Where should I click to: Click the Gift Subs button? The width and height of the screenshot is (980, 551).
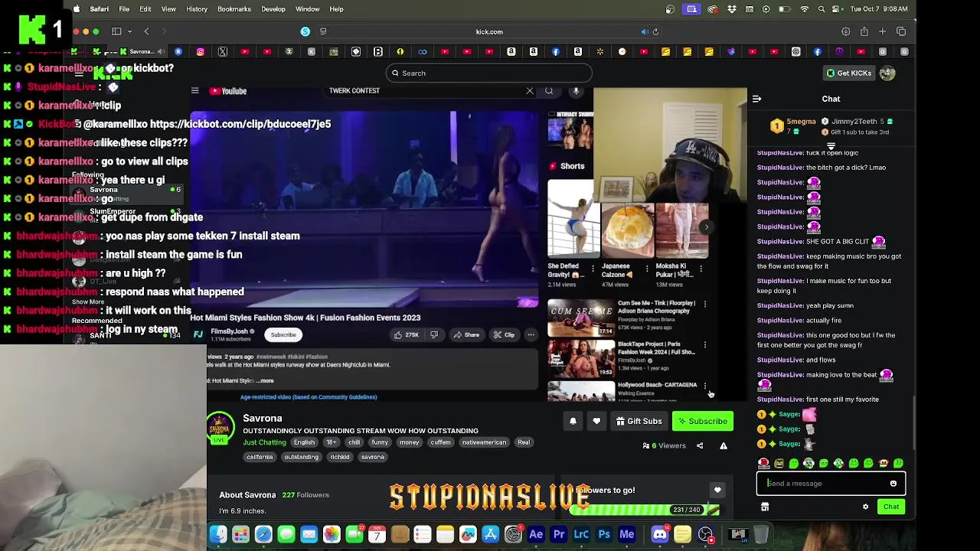pos(638,421)
